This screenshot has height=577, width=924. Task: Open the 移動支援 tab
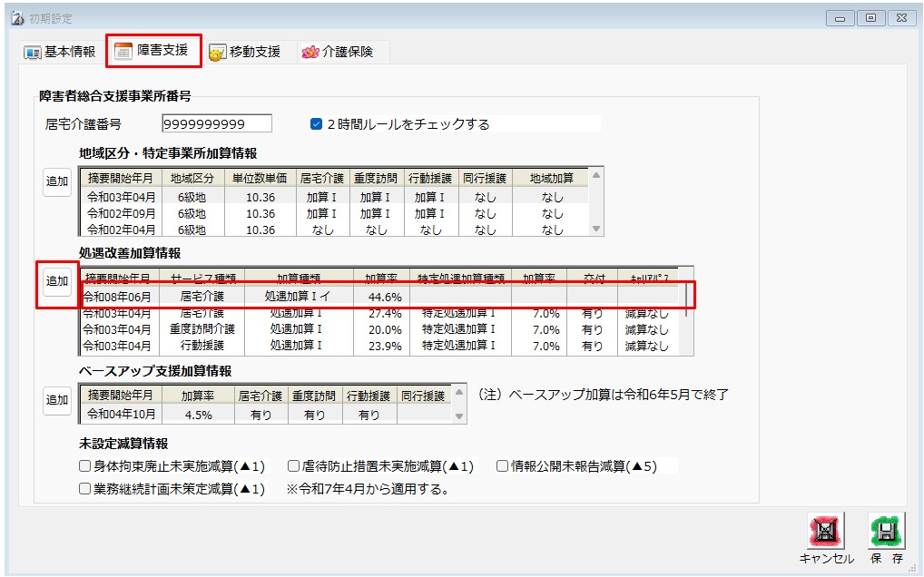pyautogui.click(x=245, y=52)
